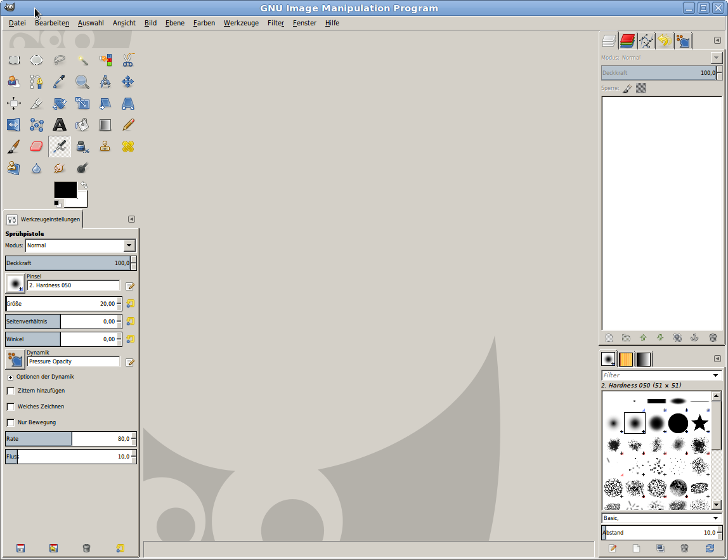Pick the Pencil tool
The width and height of the screenshot is (728, 560).
(128, 125)
